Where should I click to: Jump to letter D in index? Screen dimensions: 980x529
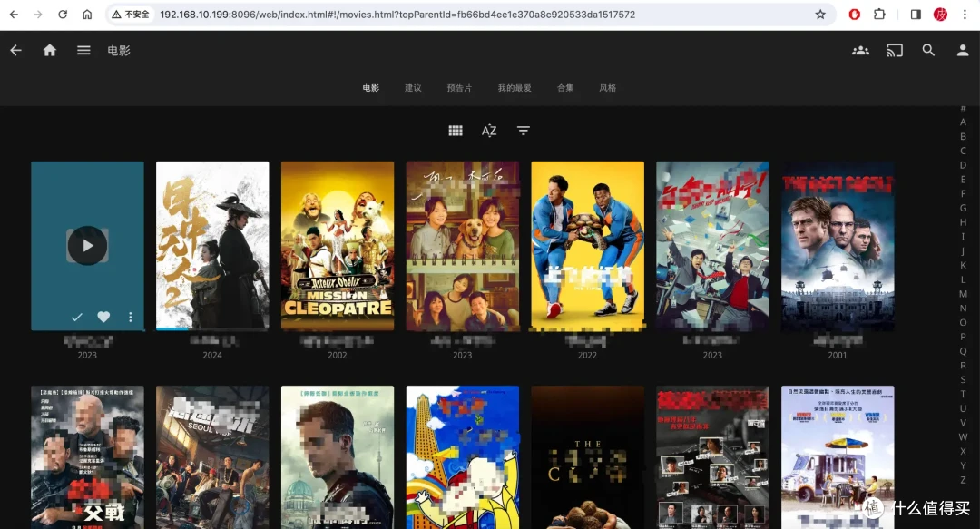coord(963,165)
